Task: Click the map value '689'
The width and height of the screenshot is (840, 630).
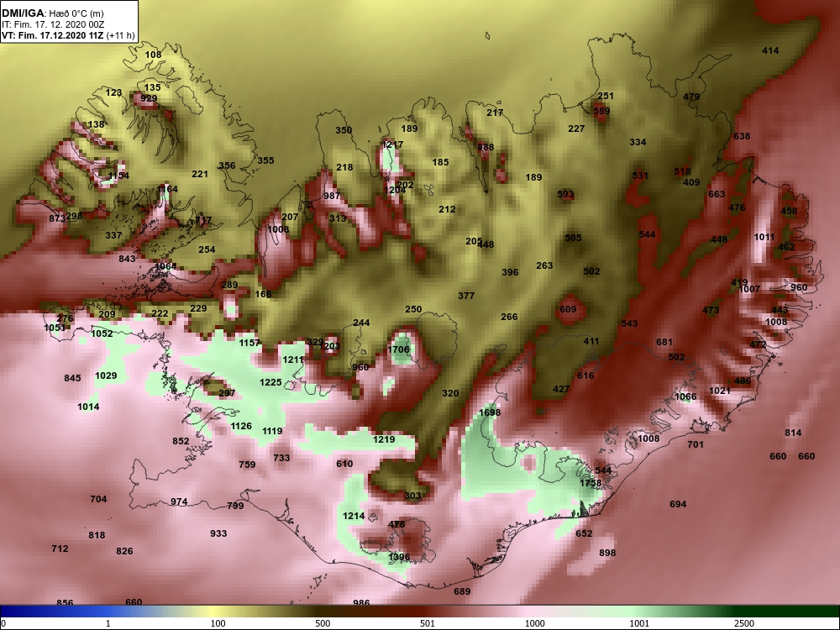Action: click(x=462, y=591)
